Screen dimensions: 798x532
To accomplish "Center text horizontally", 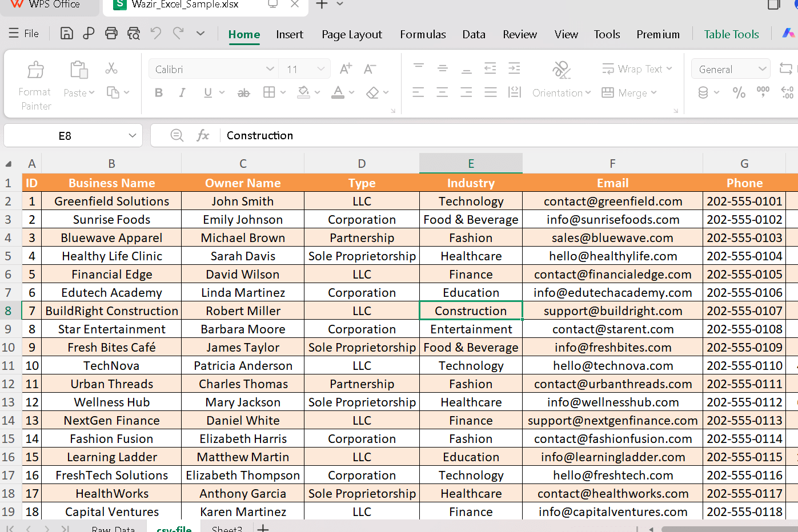I will (x=443, y=92).
